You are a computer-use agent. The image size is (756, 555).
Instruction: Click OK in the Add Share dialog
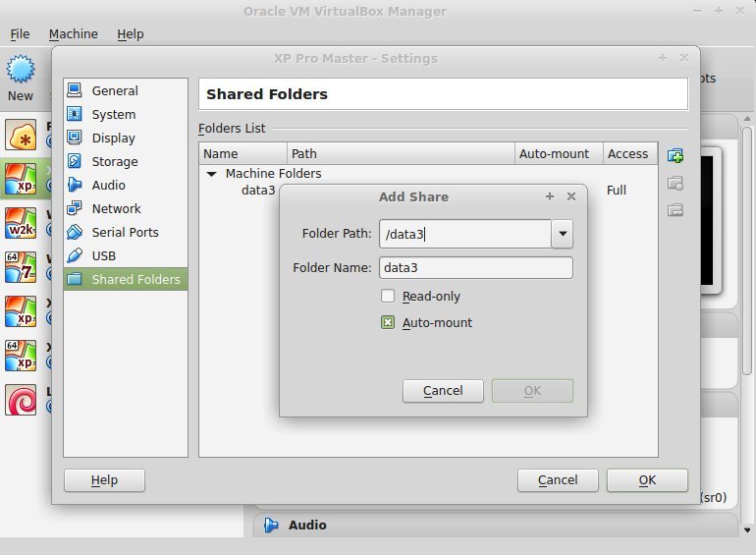click(x=532, y=391)
